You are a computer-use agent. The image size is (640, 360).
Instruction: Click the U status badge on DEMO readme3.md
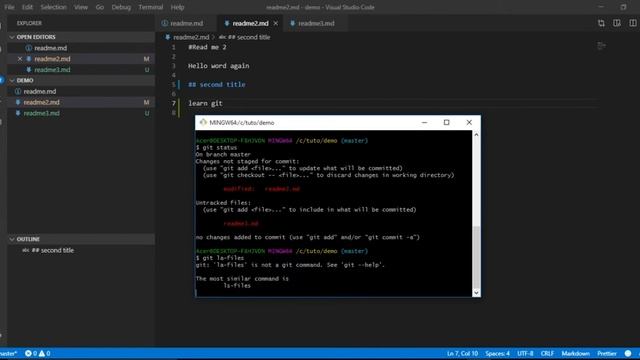[147, 113]
